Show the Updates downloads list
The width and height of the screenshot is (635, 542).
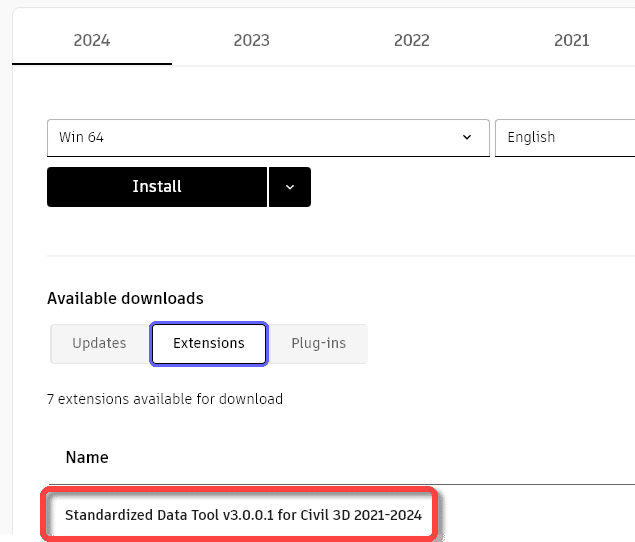pyautogui.click(x=100, y=344)
